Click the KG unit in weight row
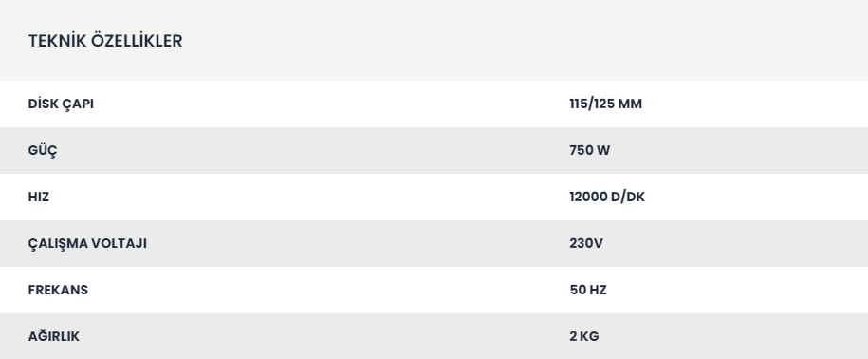The width and height of the screenshot is (868, 359). pos(589,337)
